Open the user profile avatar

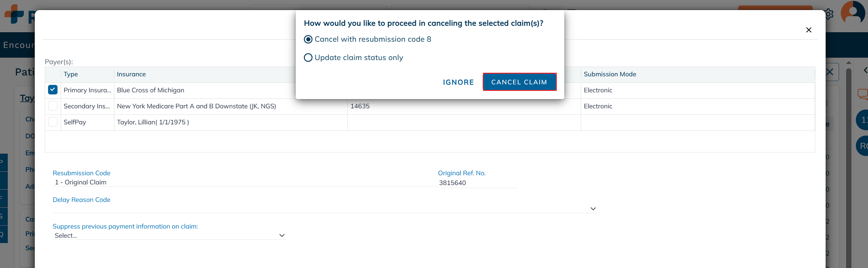[852, 13]
